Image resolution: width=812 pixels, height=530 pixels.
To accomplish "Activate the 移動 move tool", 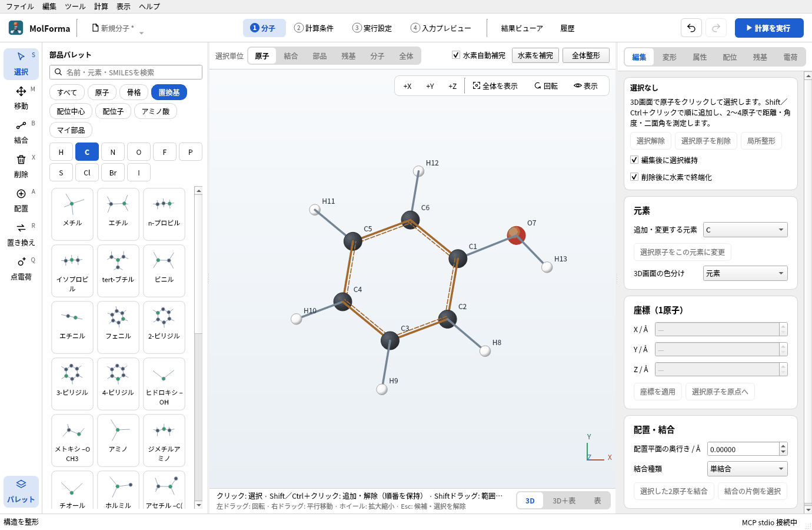I will click(21, 98).
